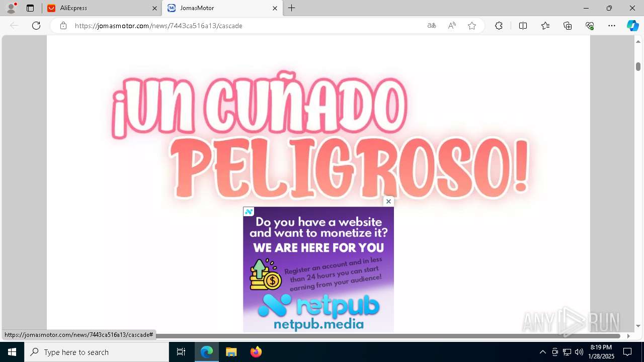The height and width of the screenshot is (362, 644).
Task: Click the taskbar search box
Action: click(97, 352)
